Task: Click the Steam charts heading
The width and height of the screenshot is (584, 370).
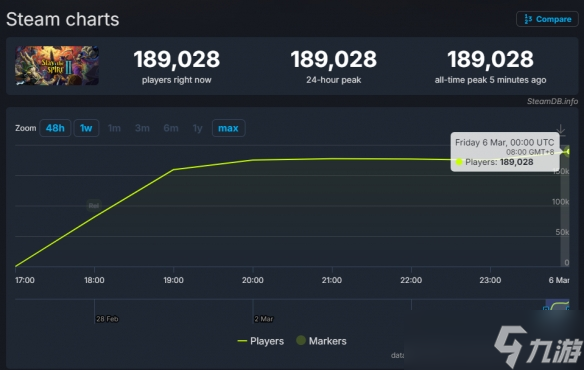Action: click(63, 19)
